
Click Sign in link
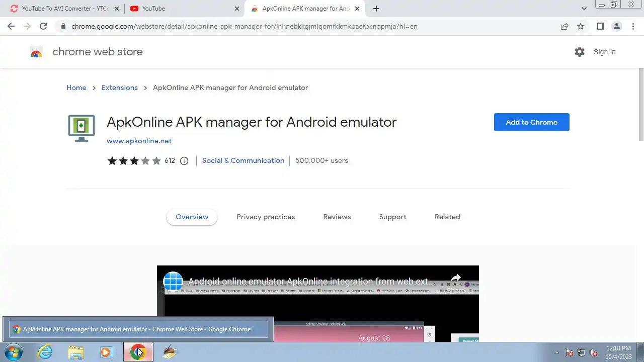click(604, 52)
